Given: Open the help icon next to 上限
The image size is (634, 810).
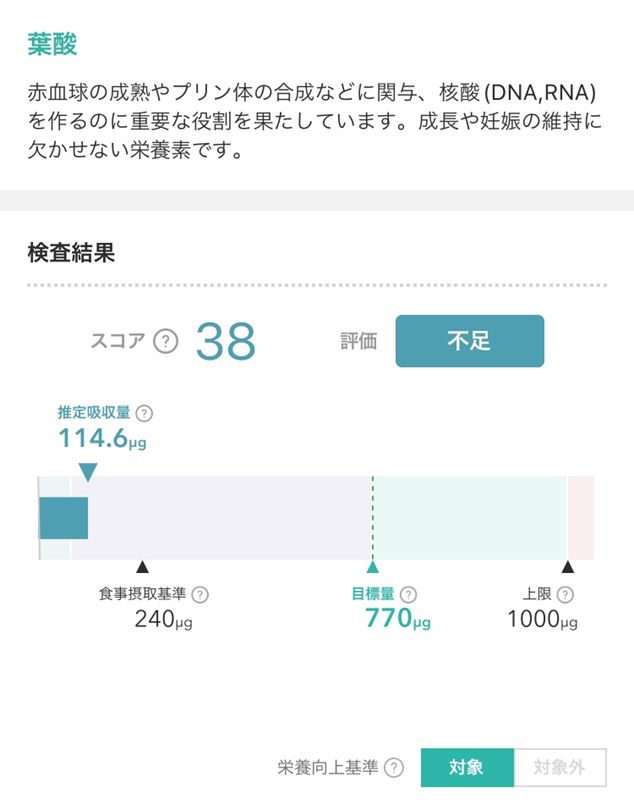Looking at the screenshot, I should click(x=565, y=595).
